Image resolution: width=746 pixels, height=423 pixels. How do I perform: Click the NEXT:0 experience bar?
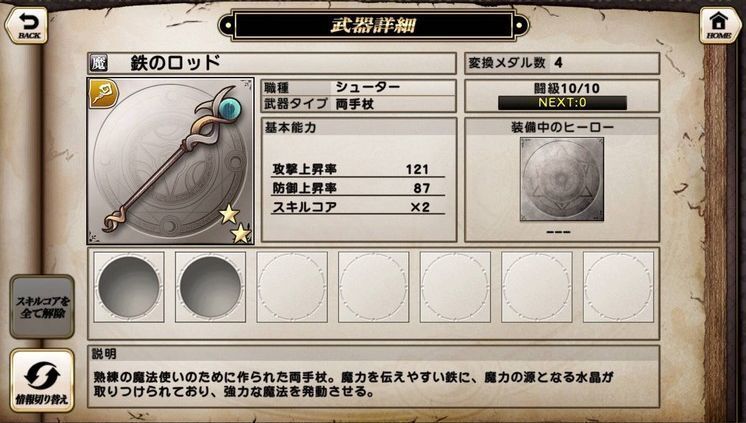click(562, 103)
